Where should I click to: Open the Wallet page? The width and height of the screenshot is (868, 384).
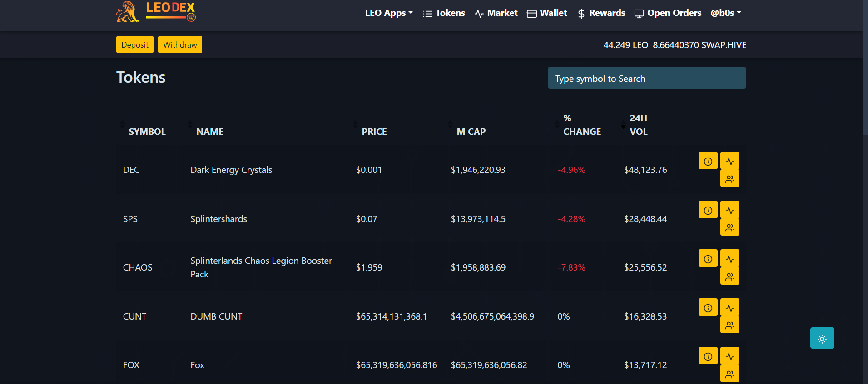point(547,13)
